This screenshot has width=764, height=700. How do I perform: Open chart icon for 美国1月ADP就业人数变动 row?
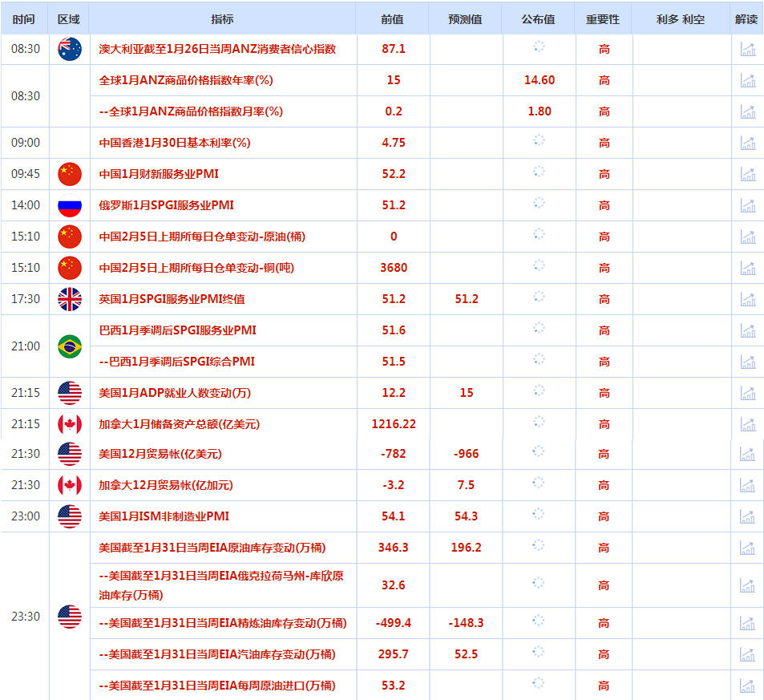point(748,393)
